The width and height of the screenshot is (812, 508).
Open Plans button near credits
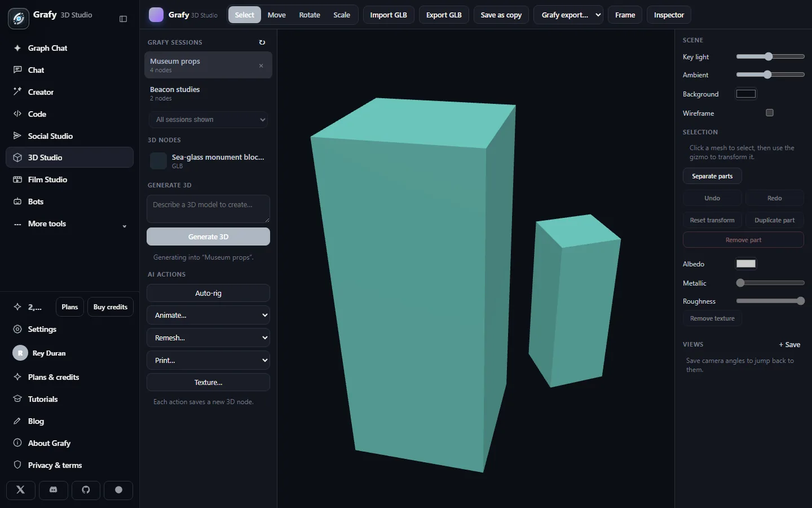click(70, 307)
